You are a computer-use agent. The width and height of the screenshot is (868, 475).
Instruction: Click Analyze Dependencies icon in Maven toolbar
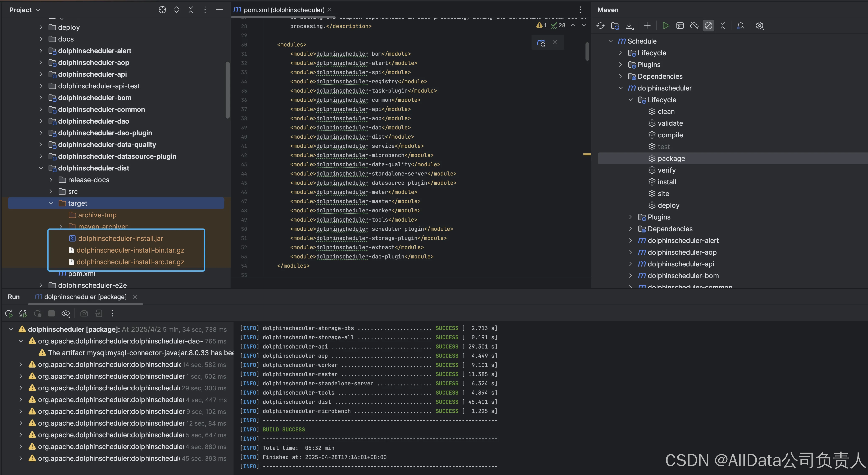tap(741, 26)
